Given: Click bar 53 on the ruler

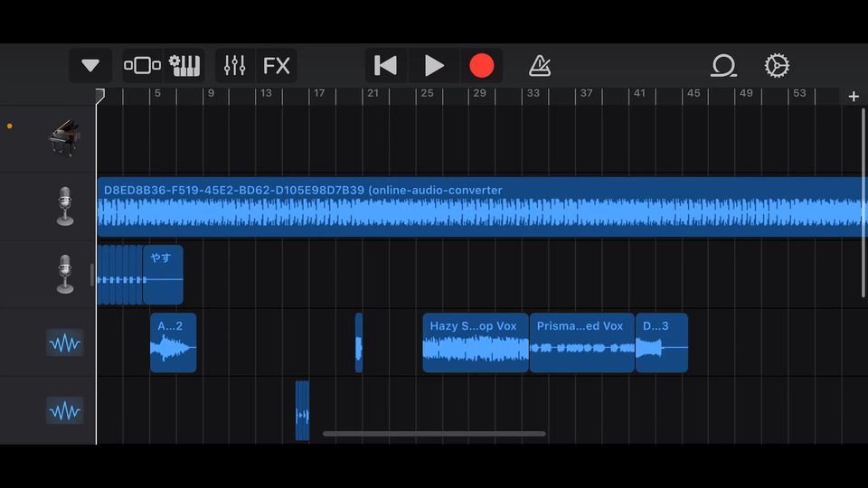Looking at the screenshot, I should 800,93.
